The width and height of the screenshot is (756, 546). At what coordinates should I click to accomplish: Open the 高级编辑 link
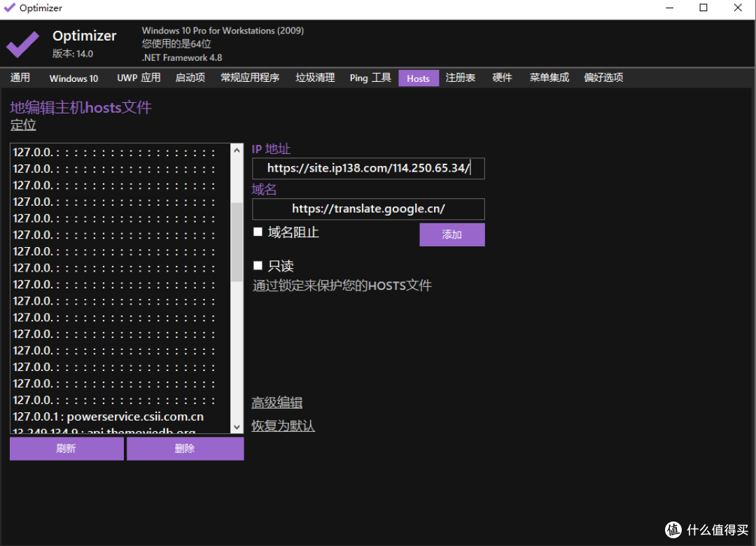coord(276,403)
